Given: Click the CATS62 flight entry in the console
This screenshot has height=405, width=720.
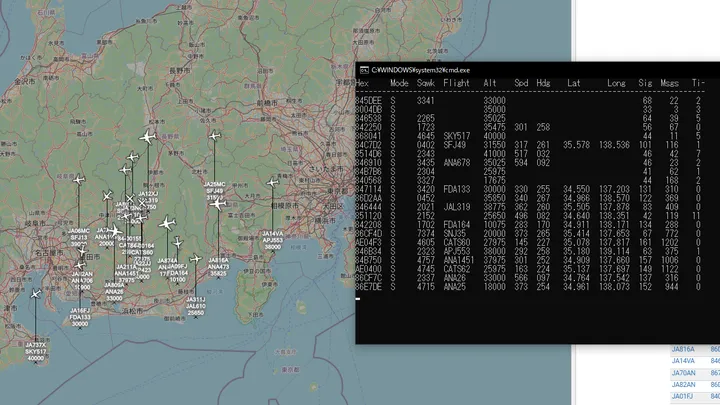Looking at the screenshot, I should tap(456, 269).
